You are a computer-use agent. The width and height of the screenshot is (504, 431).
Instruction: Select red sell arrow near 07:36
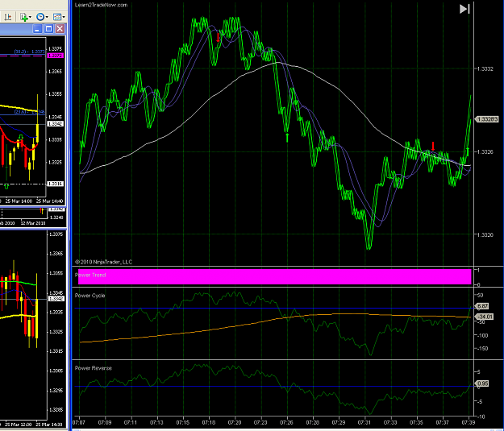pos(433,146)
